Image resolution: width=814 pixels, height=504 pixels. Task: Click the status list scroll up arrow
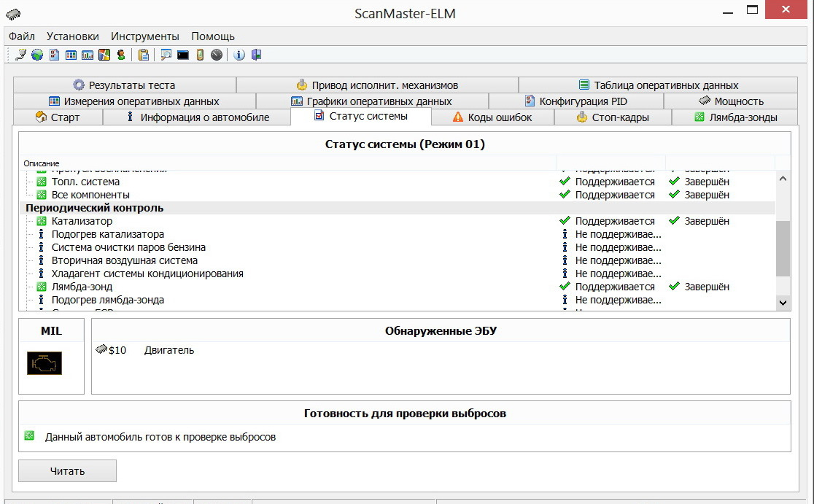tap(783, 178)
